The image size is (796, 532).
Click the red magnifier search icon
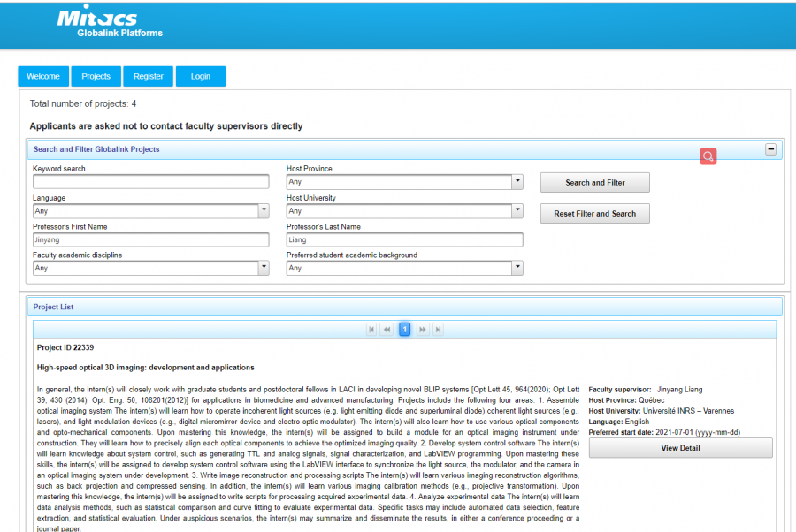click(708, 156)
